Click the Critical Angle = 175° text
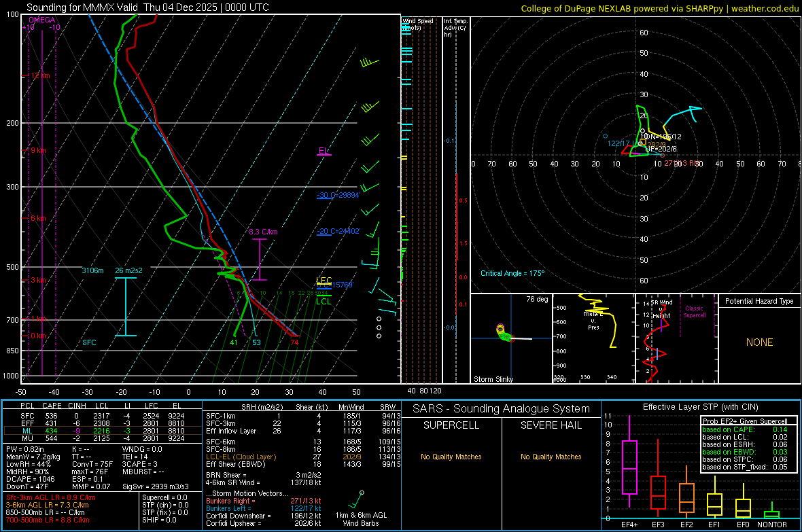 coord(512,273)
